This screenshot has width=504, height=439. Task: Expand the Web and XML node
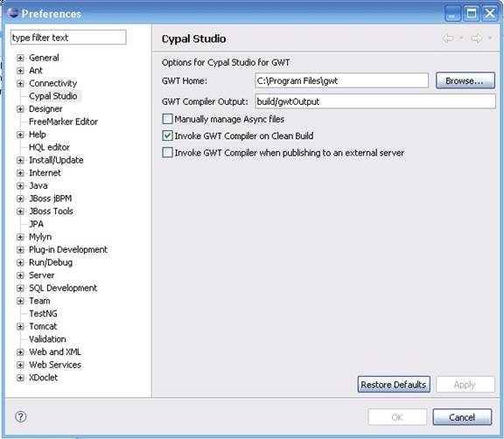tap(20, 352)
